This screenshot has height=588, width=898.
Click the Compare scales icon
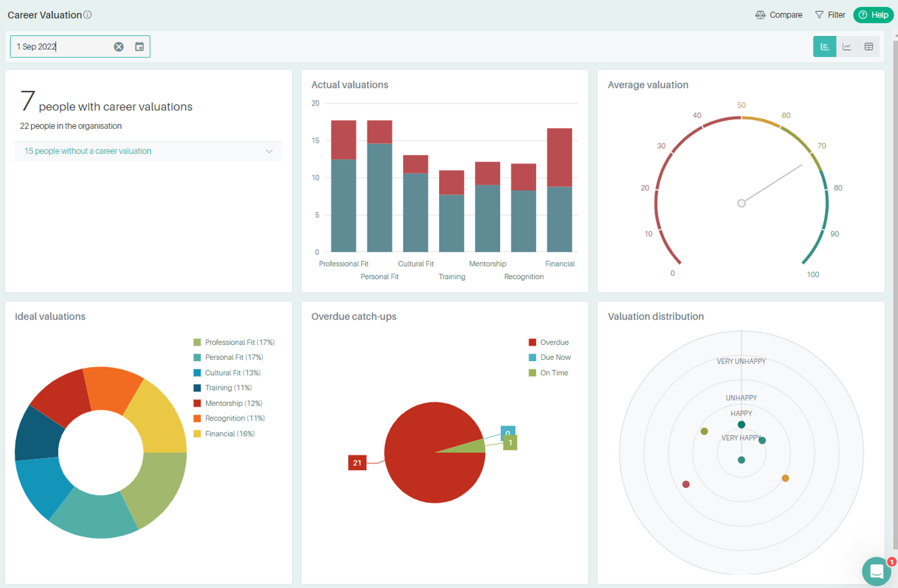(x=760, y=15)
